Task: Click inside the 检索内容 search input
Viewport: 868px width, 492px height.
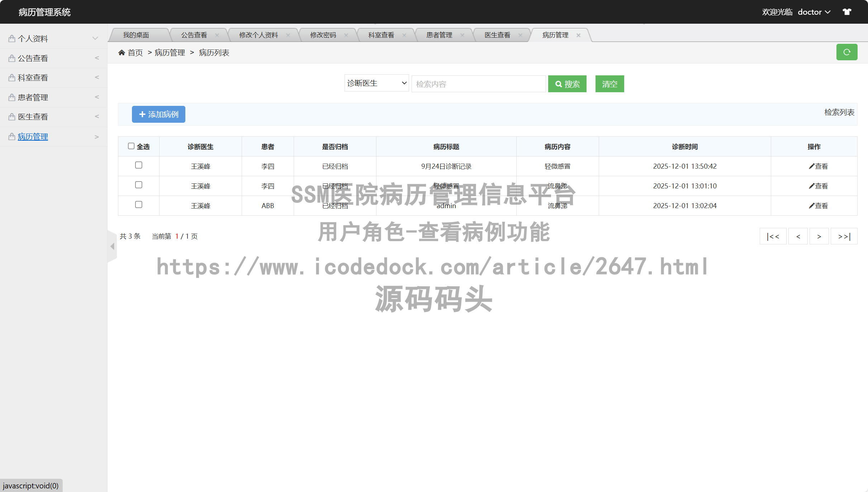Action: pyautogui.click(x=479, y=84)
